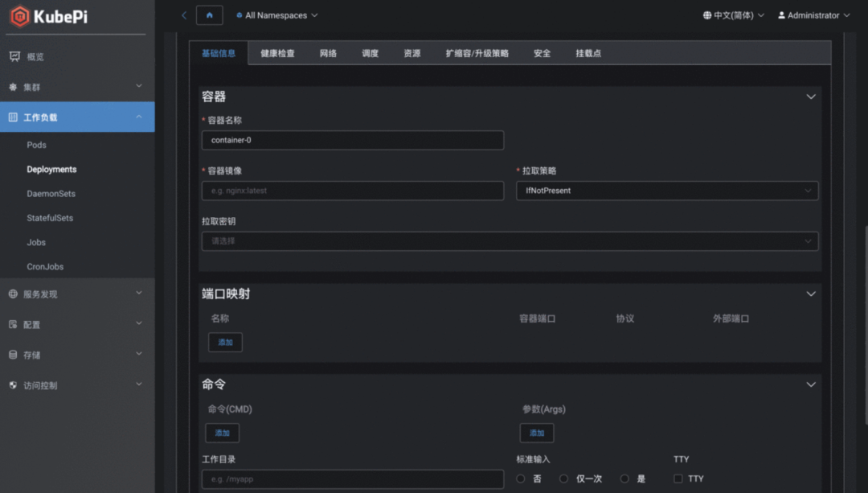Switch to the 基础信息 tab

pyautogui.click(x=219, y=53)
